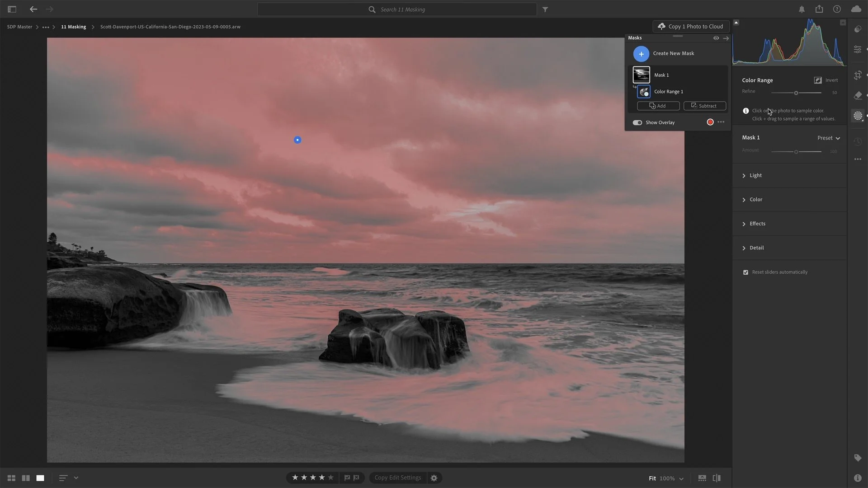Go to 11 Masking breadcrumb

[73, 27]
